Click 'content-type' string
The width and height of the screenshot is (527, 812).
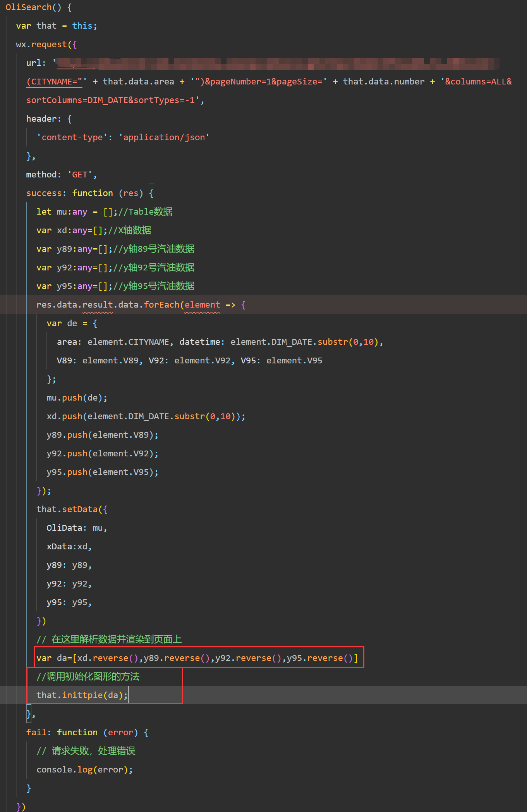(x=72, y=138)
